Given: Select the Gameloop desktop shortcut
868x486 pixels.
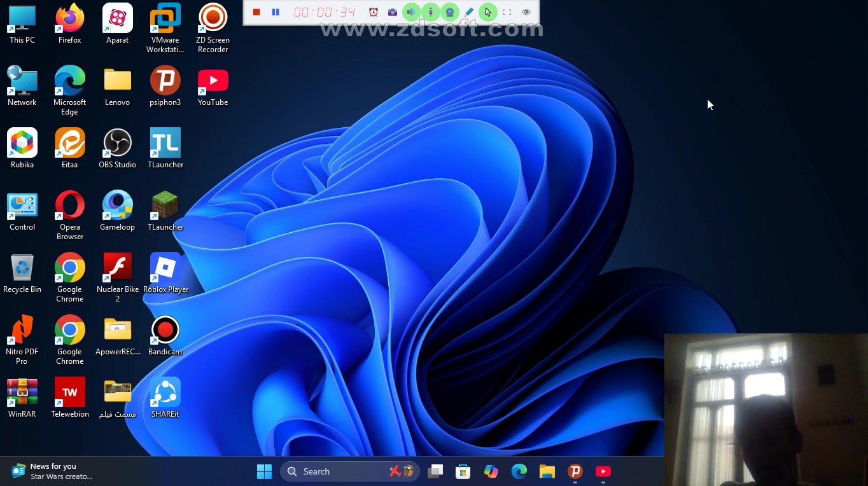Looking at the screenshot, I should (x=118, y=211).
